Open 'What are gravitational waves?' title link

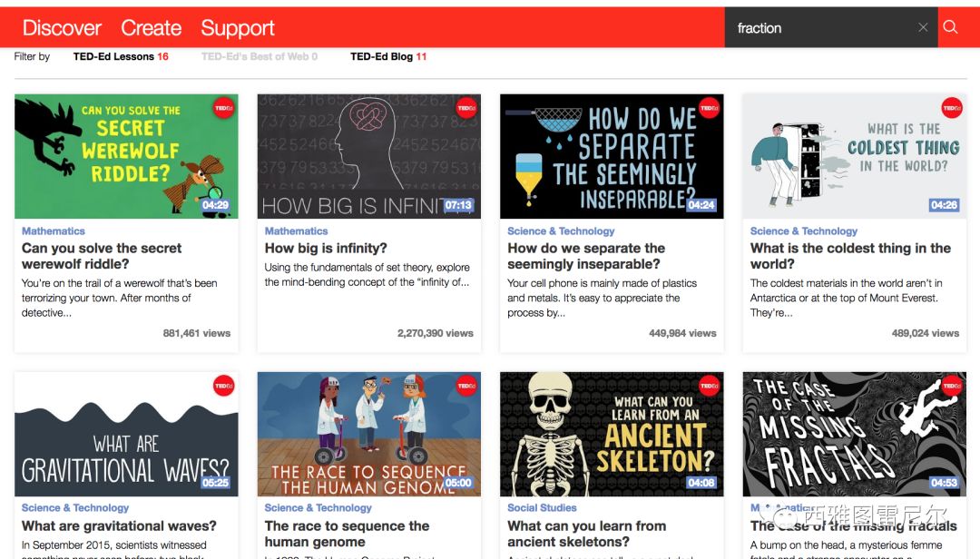click(x=119, y=525)
